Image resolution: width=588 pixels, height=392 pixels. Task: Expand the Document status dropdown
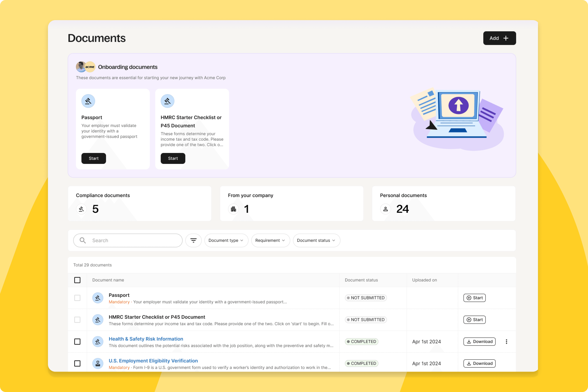[316, 240]
